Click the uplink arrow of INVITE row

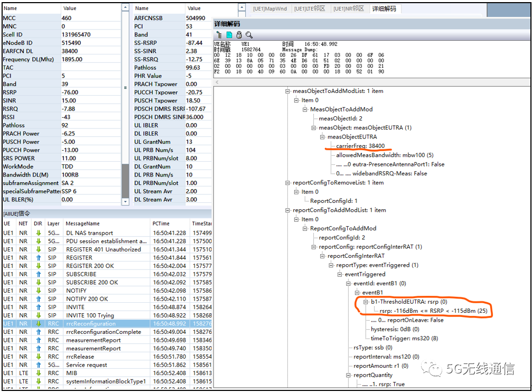pyautogui.click(x=39, y=307)
